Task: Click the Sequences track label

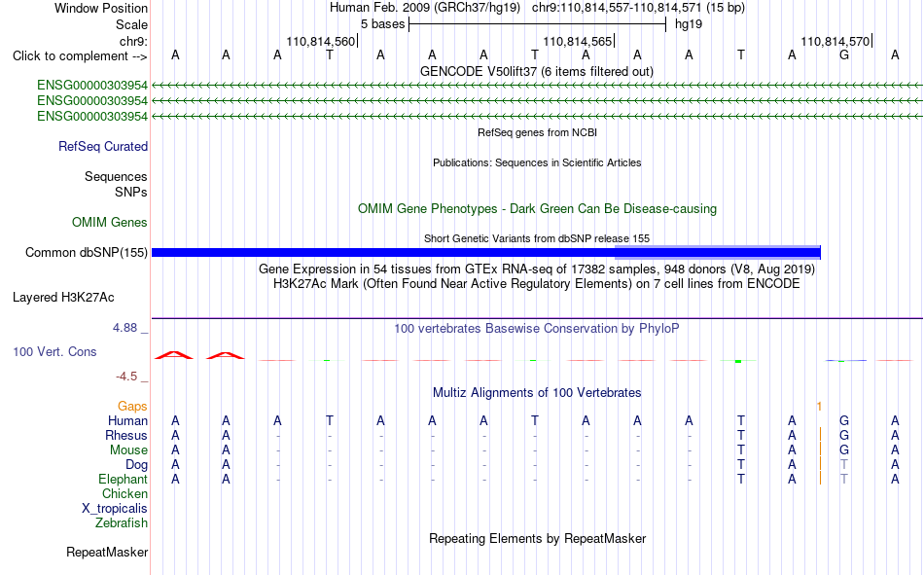Action: (116, 176)
